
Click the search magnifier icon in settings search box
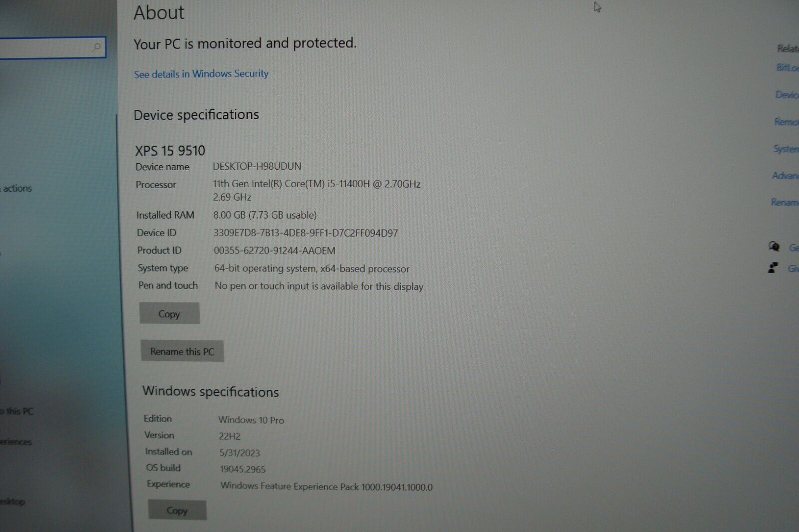(x=97, y=47)
